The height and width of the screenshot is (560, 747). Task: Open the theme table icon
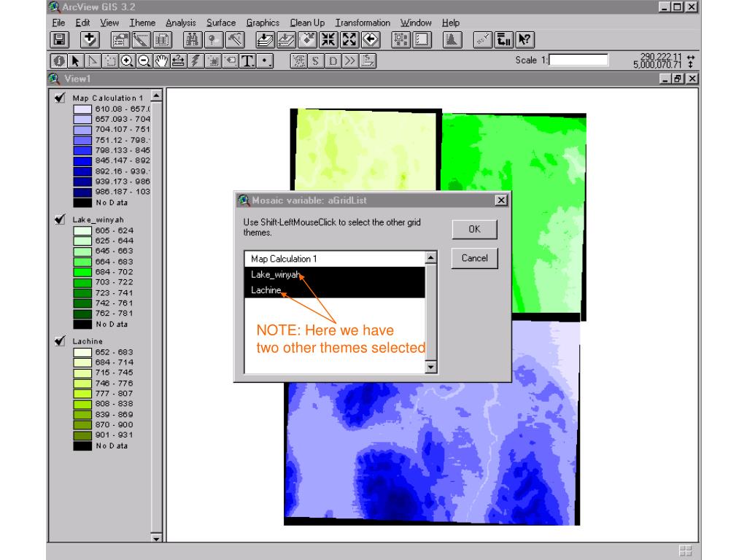(162, 39)
